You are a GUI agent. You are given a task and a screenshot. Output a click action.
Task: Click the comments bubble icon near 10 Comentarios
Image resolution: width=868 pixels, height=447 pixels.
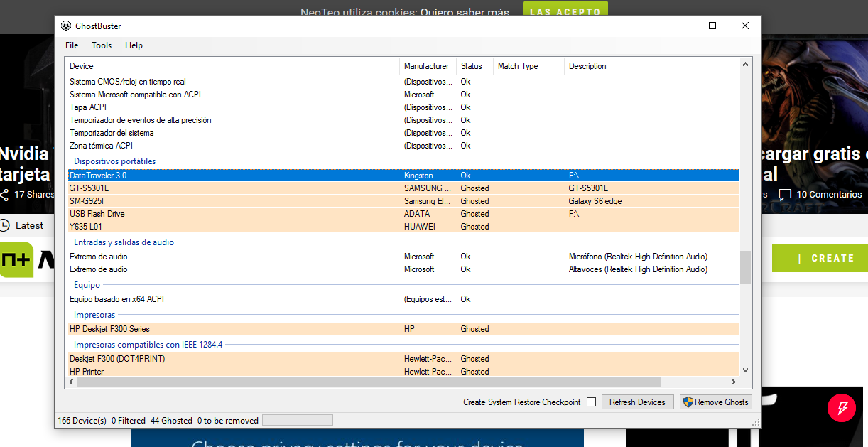tap(785, 195)
